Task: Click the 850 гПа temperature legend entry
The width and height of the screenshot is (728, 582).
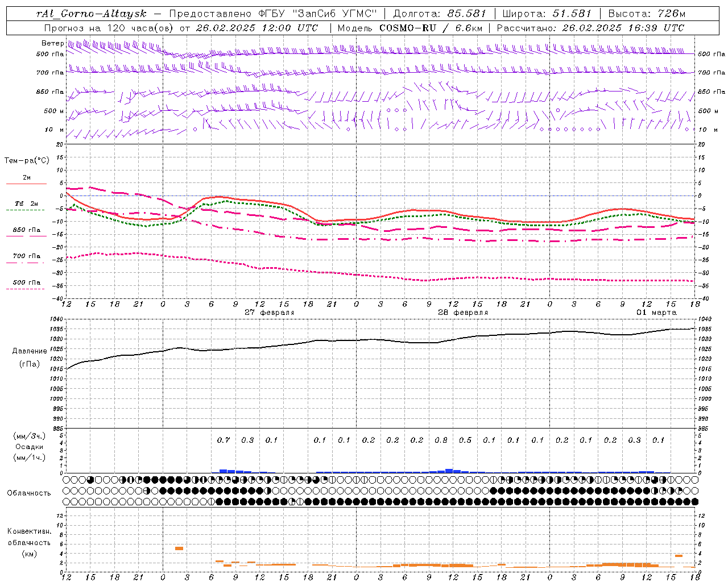Action: pyautogui.click(x=27, y=230)
